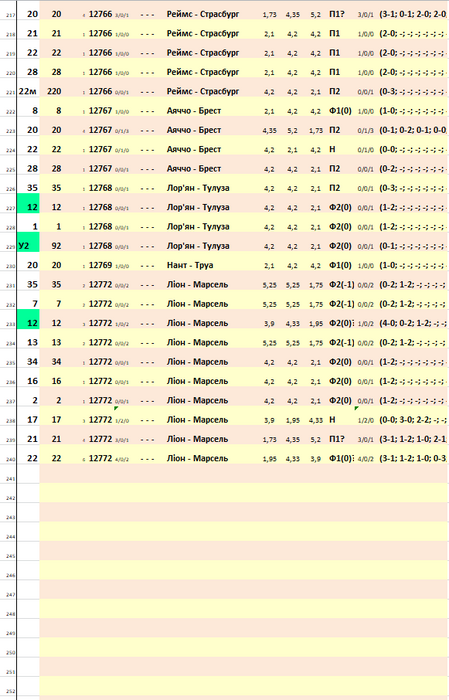Select 'Ліон - Марсель' in row 238
Screen dimensions: 449x700
pos(197,420)
